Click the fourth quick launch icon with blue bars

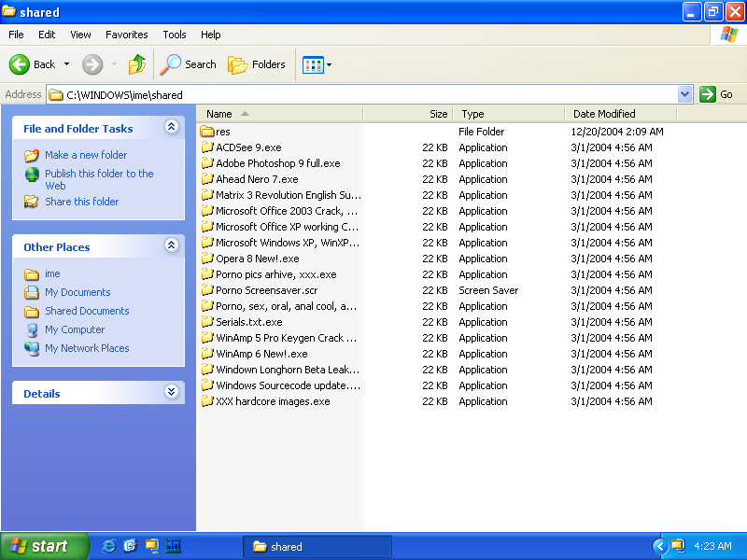174,546
